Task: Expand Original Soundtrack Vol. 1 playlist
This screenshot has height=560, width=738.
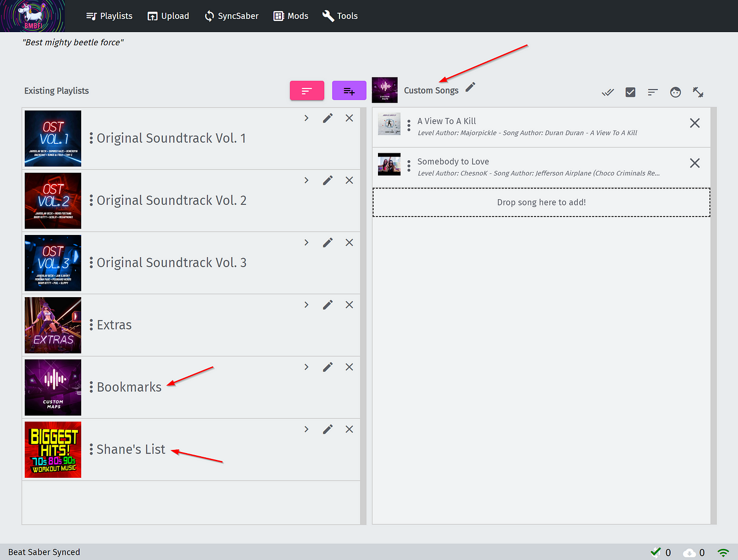Action: [x=306, y=118]
